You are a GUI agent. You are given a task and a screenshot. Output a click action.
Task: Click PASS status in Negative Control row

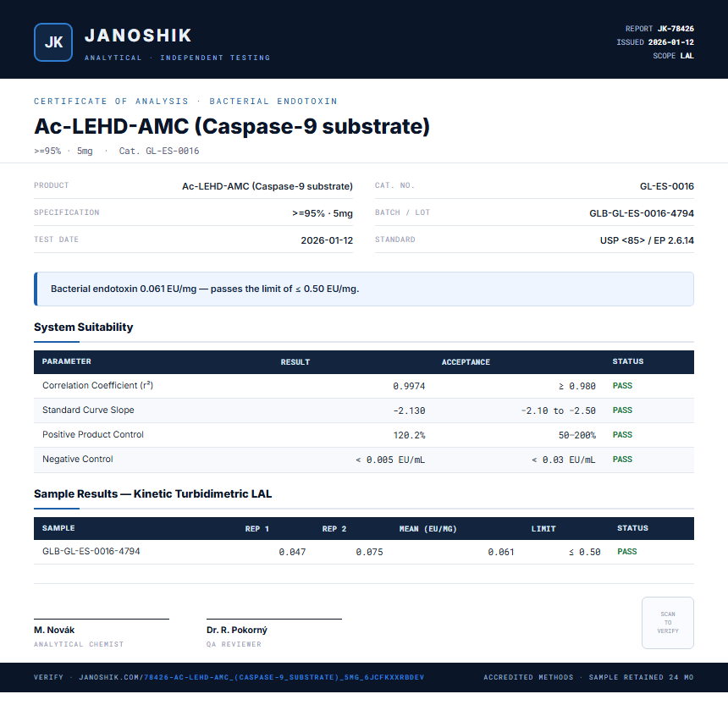[622, 460]
